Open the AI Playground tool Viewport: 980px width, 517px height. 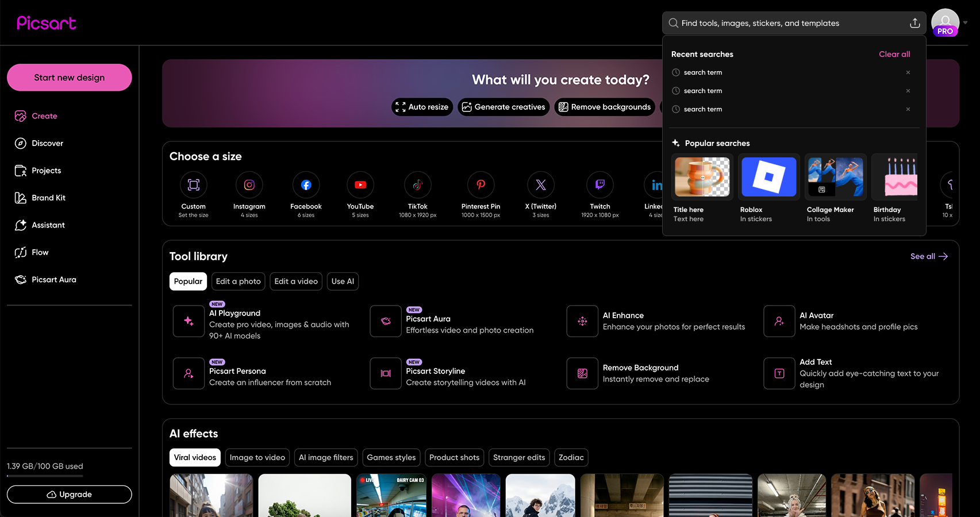coord(235,313)
